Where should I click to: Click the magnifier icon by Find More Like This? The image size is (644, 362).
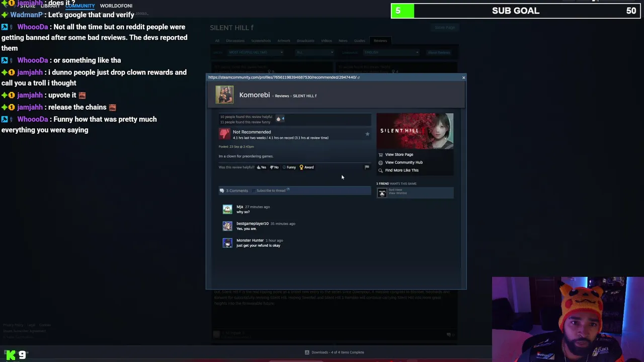[380, 170]
